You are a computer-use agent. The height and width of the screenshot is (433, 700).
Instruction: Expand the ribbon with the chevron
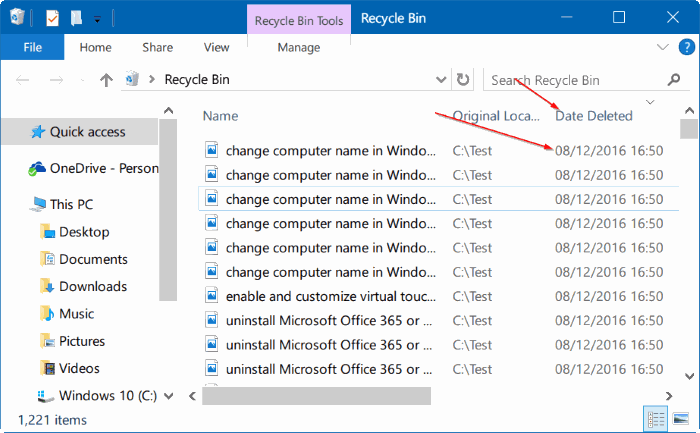pos(663,47)
